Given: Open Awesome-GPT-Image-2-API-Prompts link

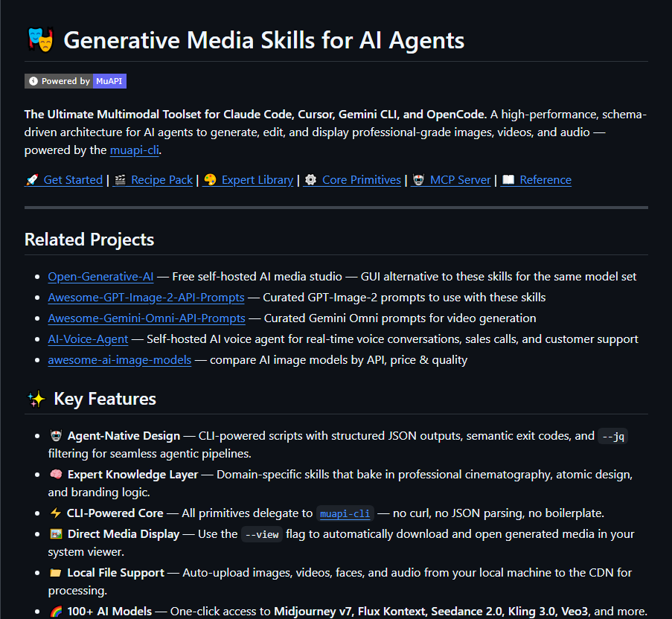Looking at the screenshot, I should pyautogui.click(x=146, y=298).
